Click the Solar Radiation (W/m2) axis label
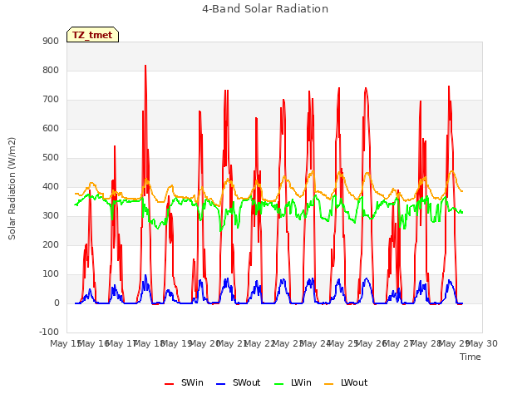This screenshot has height=399, width=532. [x=12, y=189]
